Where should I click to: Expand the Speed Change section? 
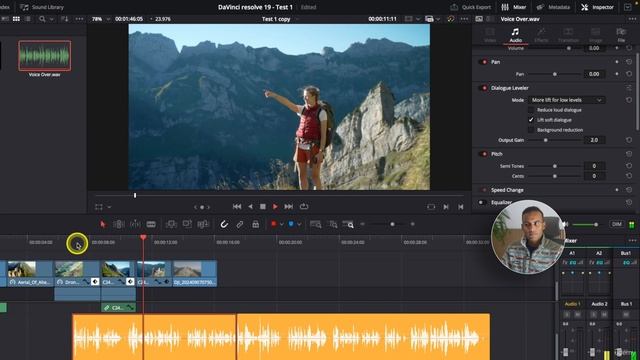(x=507, y=190)
